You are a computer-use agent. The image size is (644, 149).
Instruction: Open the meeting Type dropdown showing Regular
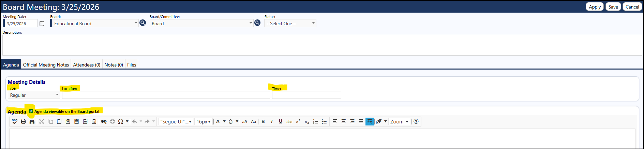[34, 95]
